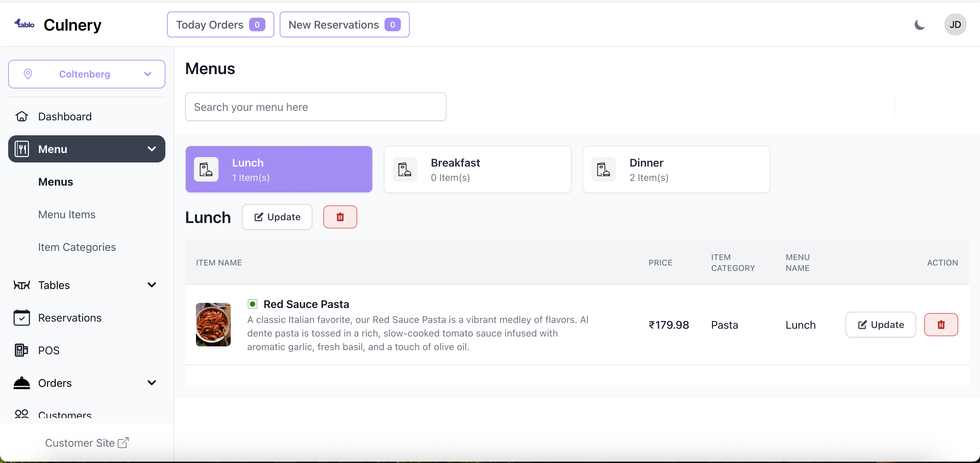Go to Dashboard home icon
Screen dimensions: 980x463
pos(22,116)
